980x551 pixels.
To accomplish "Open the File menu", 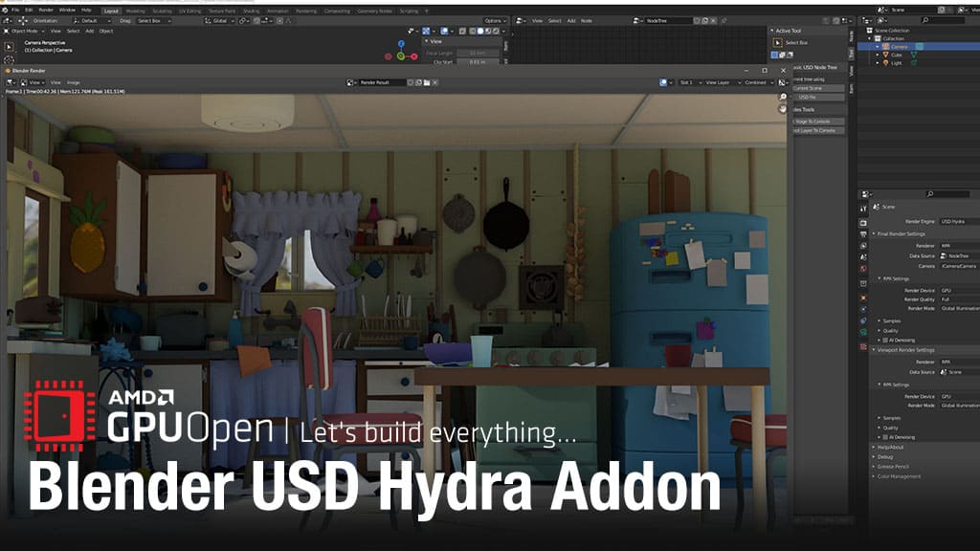I will [x=15, y=11].
